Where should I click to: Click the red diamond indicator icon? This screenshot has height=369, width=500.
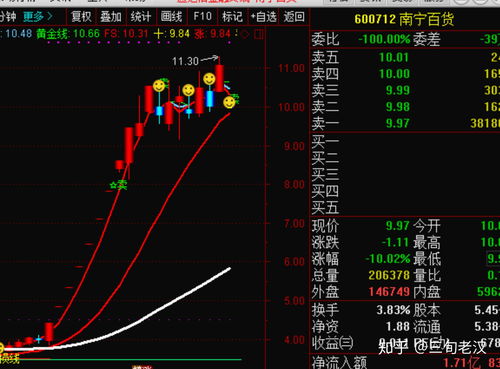(x=245, y=34)
